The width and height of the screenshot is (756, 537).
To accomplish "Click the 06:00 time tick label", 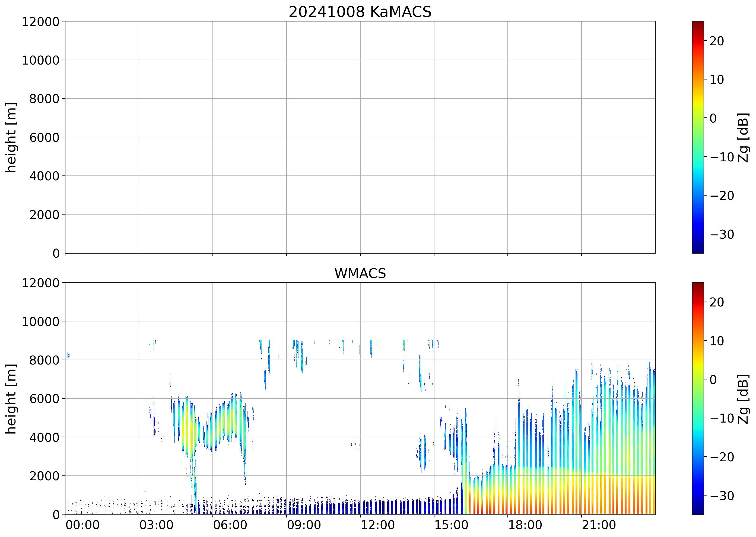I will 230,525.
